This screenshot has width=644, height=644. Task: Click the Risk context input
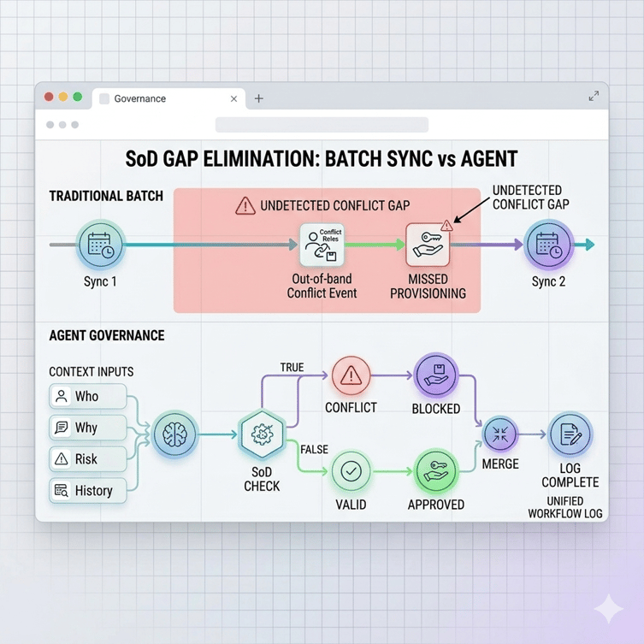[x=88, y=458]
